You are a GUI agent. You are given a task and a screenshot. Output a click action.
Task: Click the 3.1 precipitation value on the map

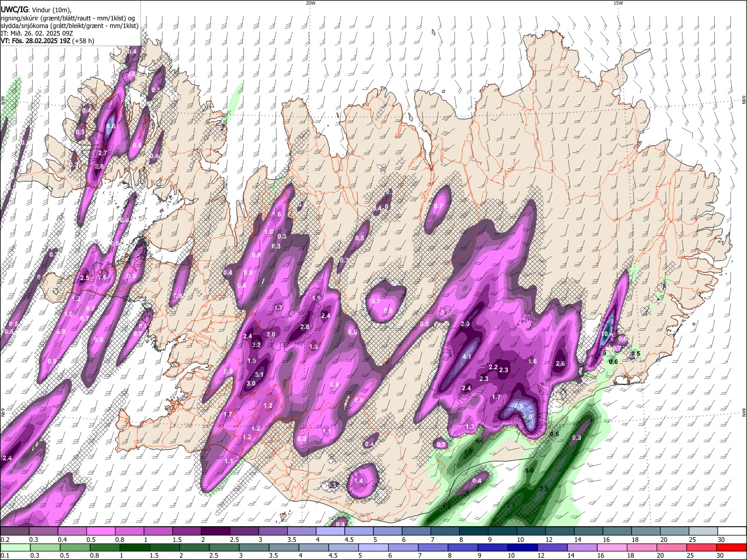pos(259,374)
